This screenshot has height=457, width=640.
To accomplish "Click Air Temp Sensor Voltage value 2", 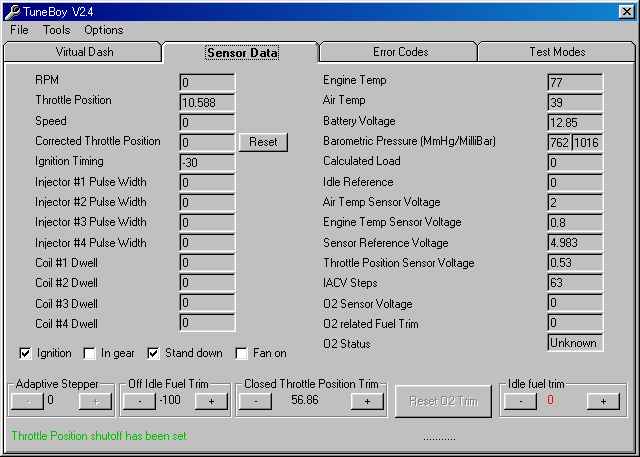I will (575, 202).
